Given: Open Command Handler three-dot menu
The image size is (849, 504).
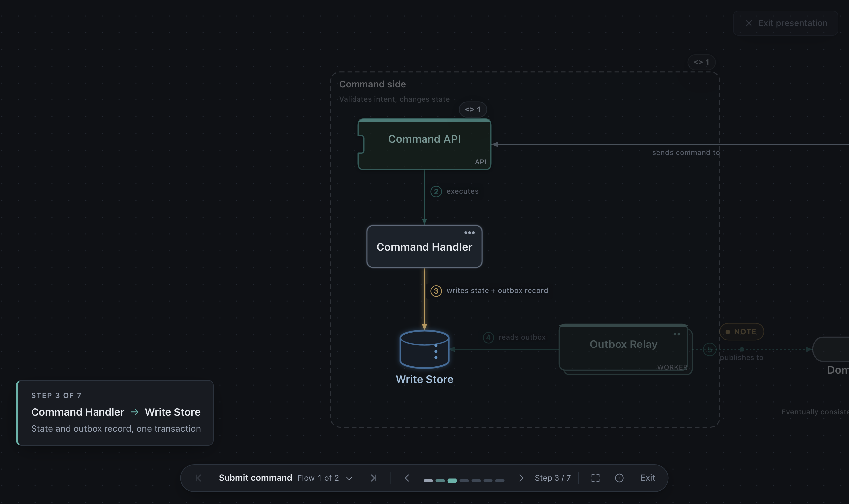Looking at the screenshot, I should click(x=469, y=233).
